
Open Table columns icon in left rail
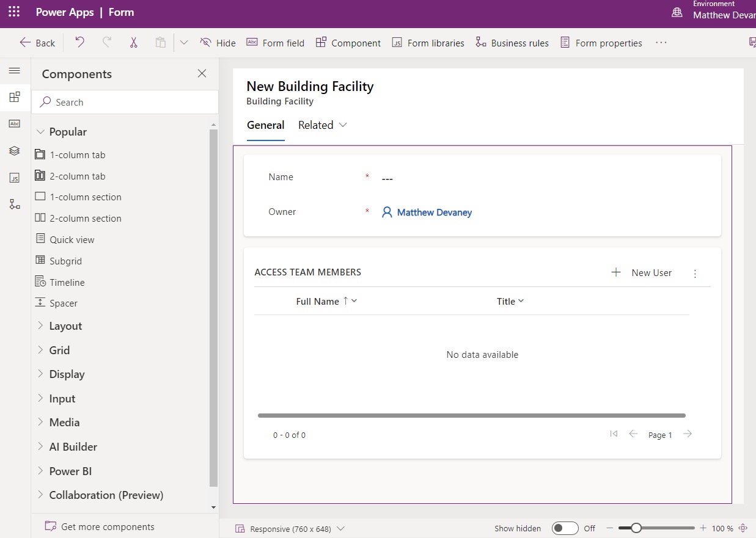pyautogui.click(x=15, y=124)
